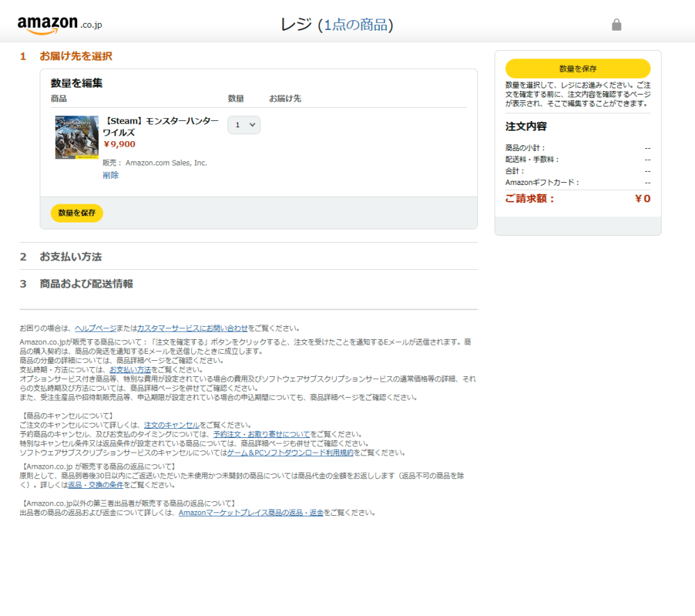Screen dimensions: 695x616
Task: Click the 商品の小計 row label
Action: 525,148
